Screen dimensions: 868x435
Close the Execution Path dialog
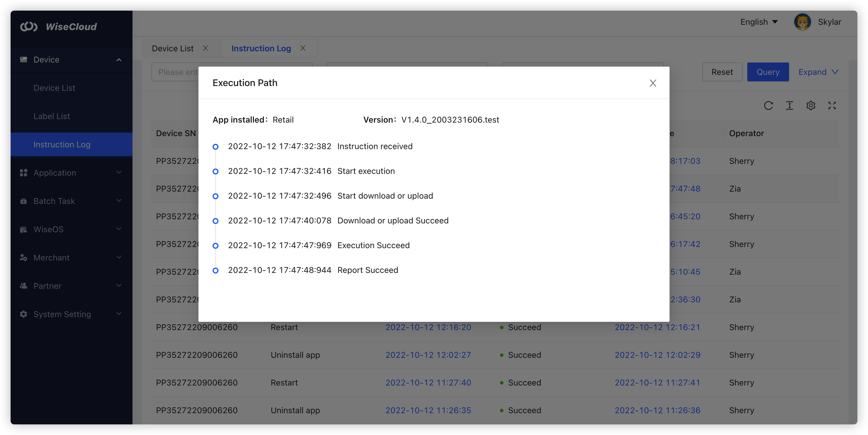pos(653,83)
